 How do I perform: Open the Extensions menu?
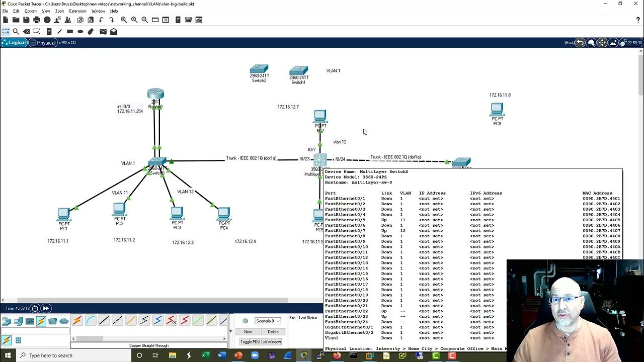[x=77, y=11]
